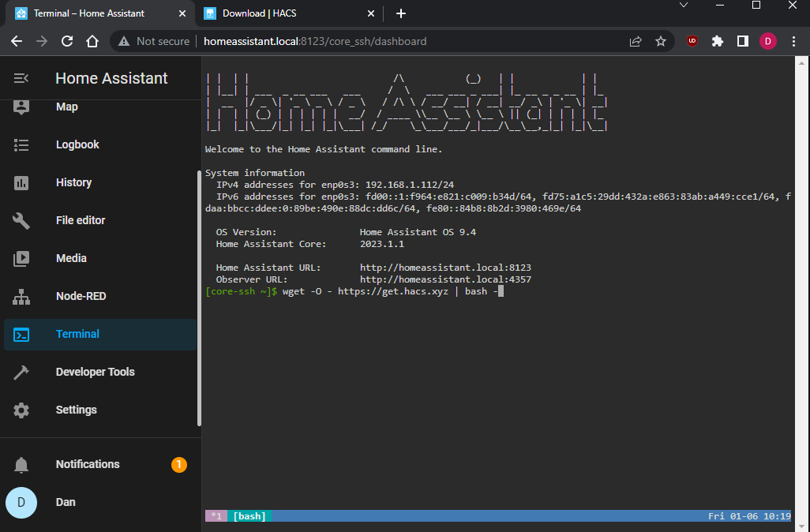Click the Fri 01-06 10:19 status clock
810x532 pixels.
point(749,516)
